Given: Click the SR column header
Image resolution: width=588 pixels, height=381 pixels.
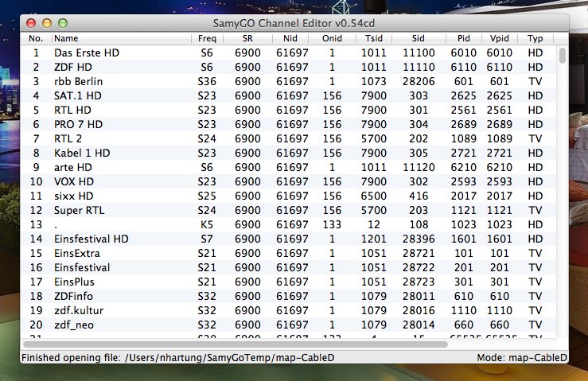Looking at the screenshot, I should tap(247, 38).
